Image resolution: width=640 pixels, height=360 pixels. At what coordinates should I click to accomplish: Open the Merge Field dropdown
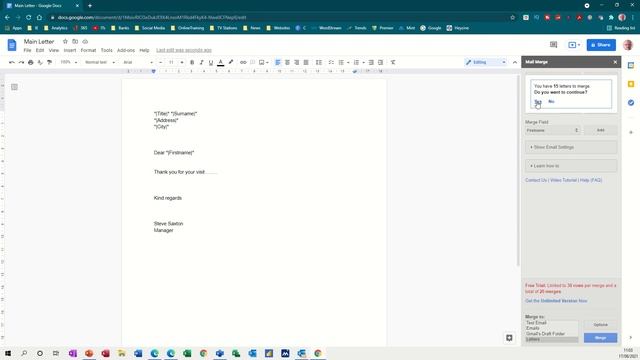pos(552,130)
